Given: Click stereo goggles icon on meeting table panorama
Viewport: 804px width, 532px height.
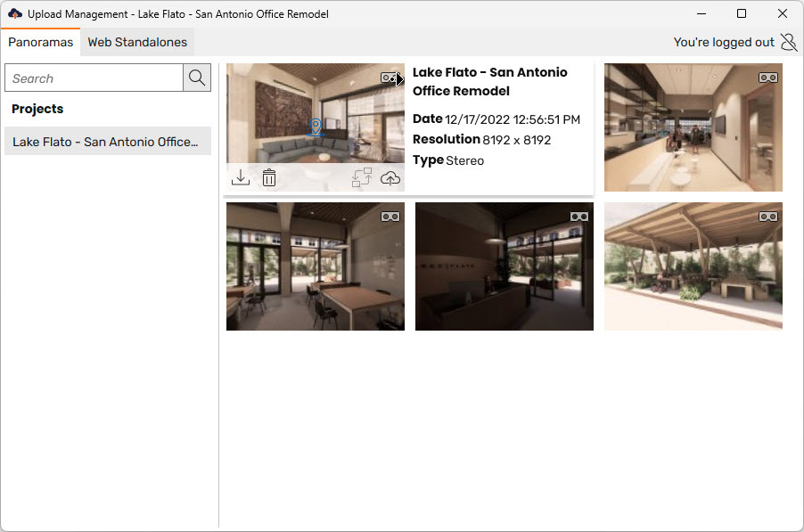Looking at the screenshot, I should click(x=390, y=217).
